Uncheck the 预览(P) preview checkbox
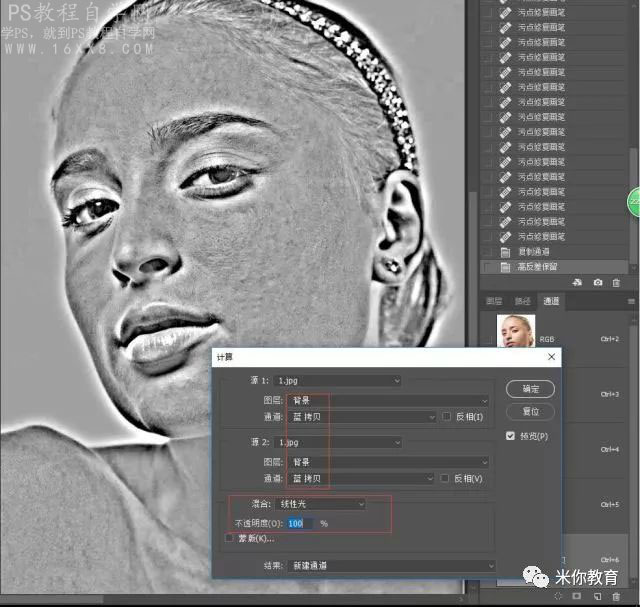Viewport: 640px width, 607px height. point(510,436)
